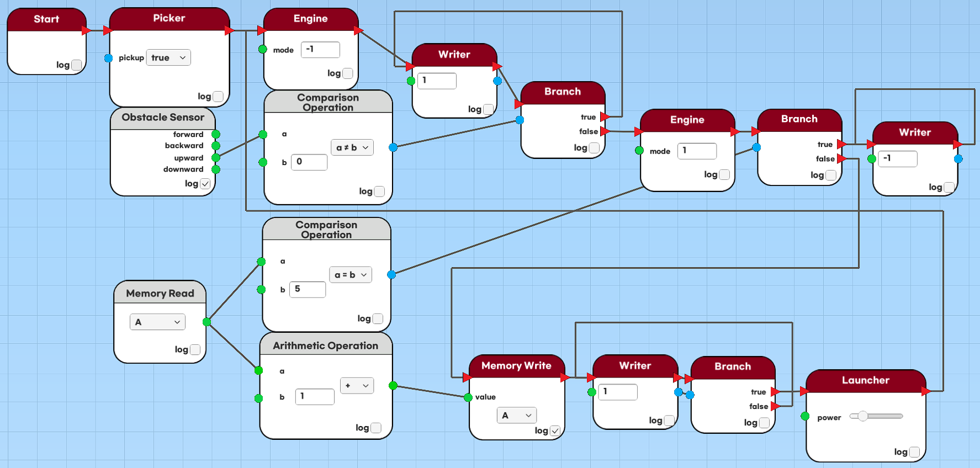Click the green input port on Writer -1
Screen dimensions: 980x468
click(872, 159)
